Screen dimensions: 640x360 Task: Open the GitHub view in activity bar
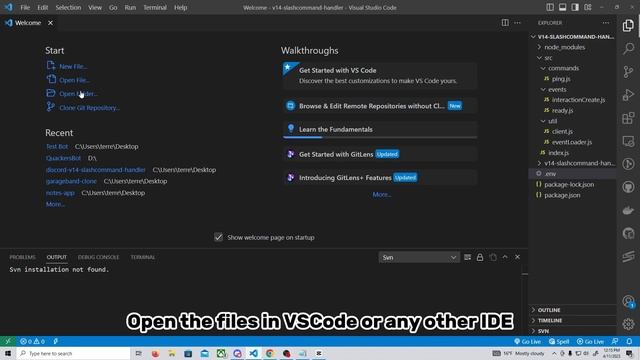[x=628, y=187]
